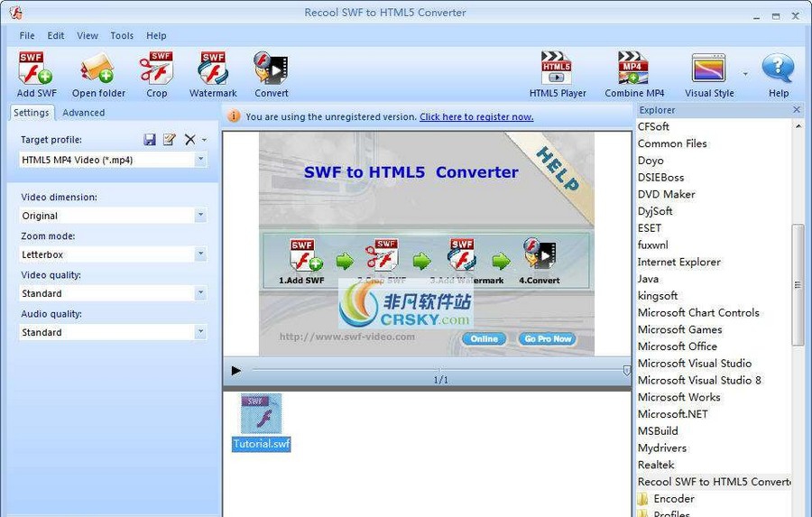812x517 pixels.
Task: Select Common Files in Explorer
Action: tap(671, 143)
